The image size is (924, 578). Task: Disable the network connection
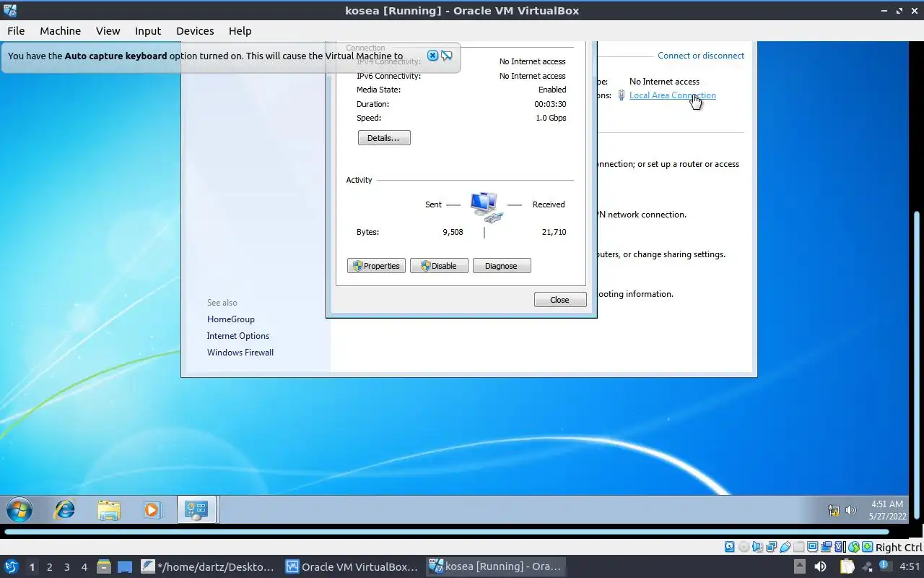pos(439,266)
